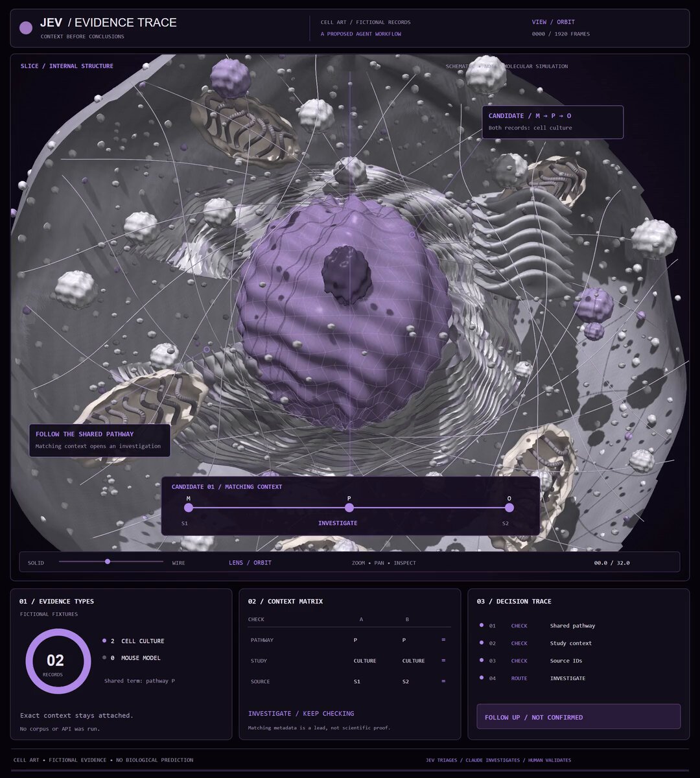Click the SOURCE row label in the matrix
Screen dimensions: 700x778
point(260,681)
